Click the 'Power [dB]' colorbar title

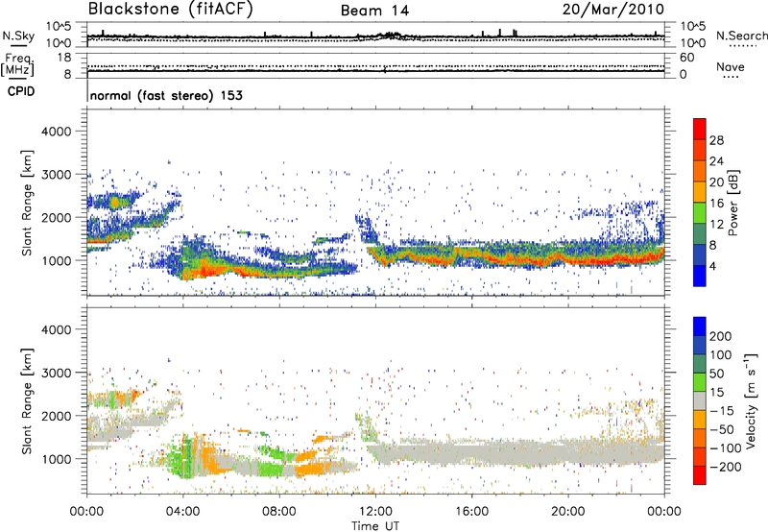[x=733, y=203]
